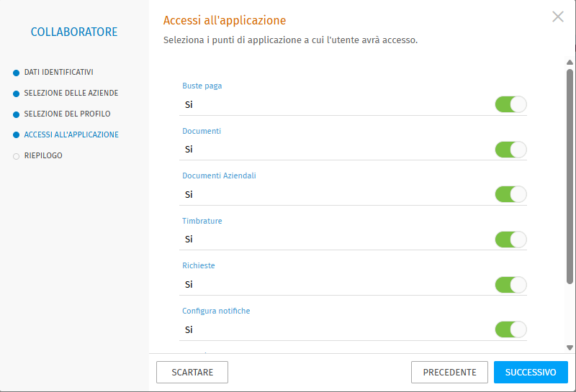Click the Documenti Aziendali label
This screenshot has height=392, width=576.
[219, 176]
